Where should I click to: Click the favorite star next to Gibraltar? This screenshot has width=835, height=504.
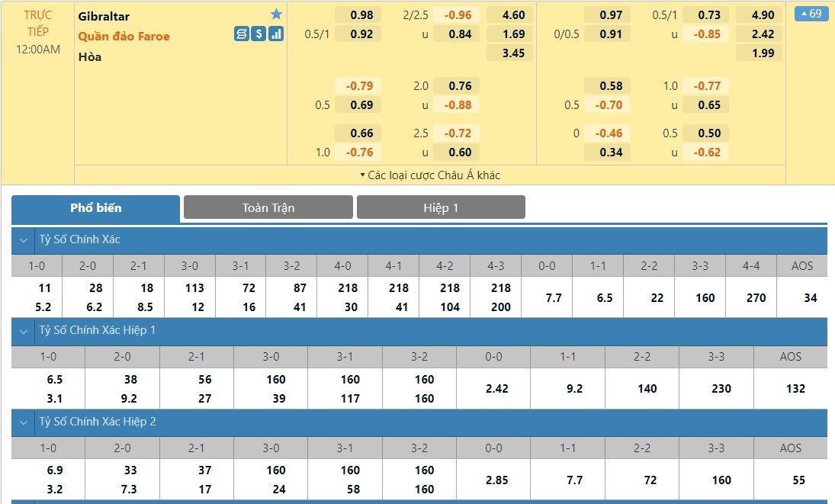click(276, 14)
